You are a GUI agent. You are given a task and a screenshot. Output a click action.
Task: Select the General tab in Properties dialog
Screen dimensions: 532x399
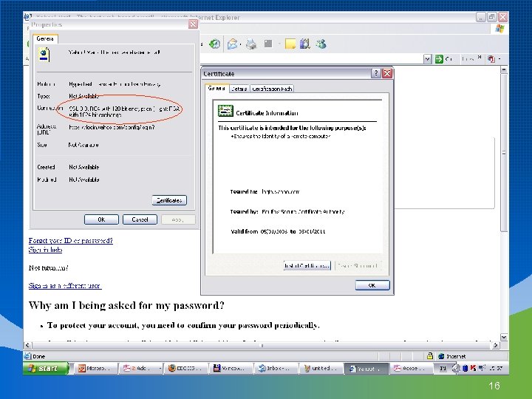[45, 38]
